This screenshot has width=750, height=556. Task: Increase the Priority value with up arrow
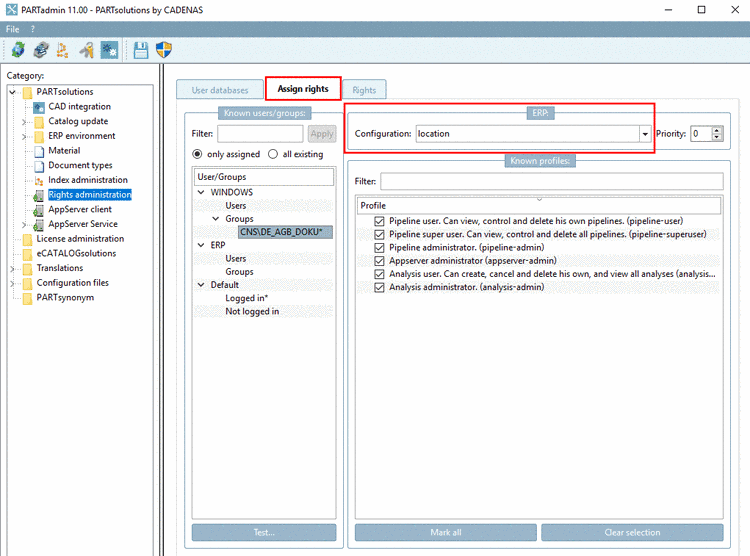tap(717, 130)
